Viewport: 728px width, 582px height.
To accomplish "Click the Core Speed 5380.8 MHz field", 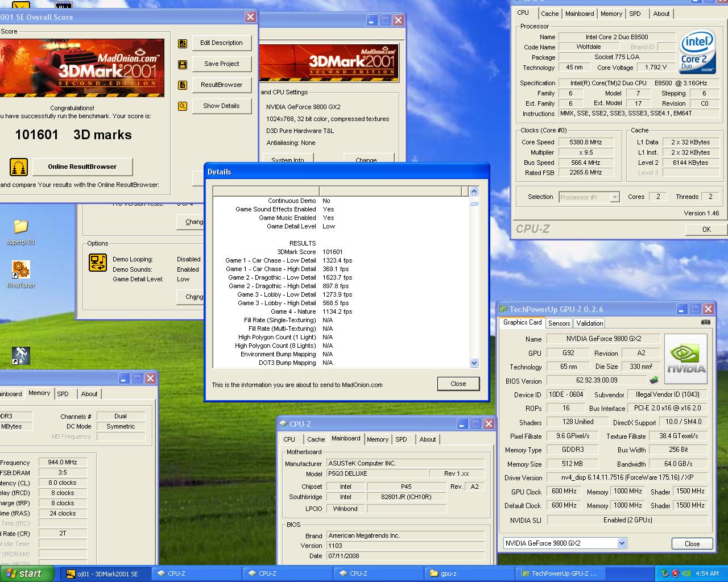I will click(x=585, y=142).
